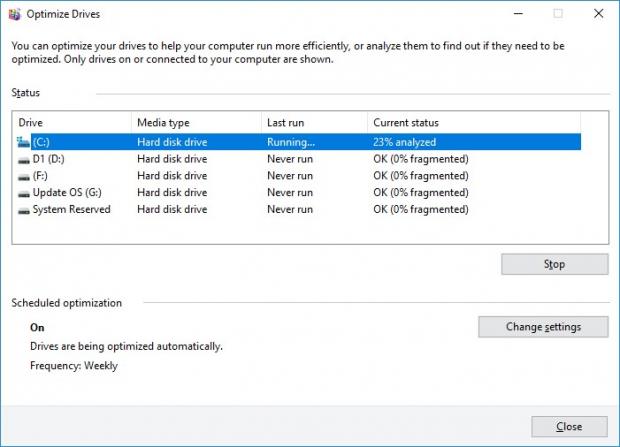Select the Update OS (G:) drive icon
Viewport: 620px width, 447px height.
pyautogui.click(x=24, y=193)
